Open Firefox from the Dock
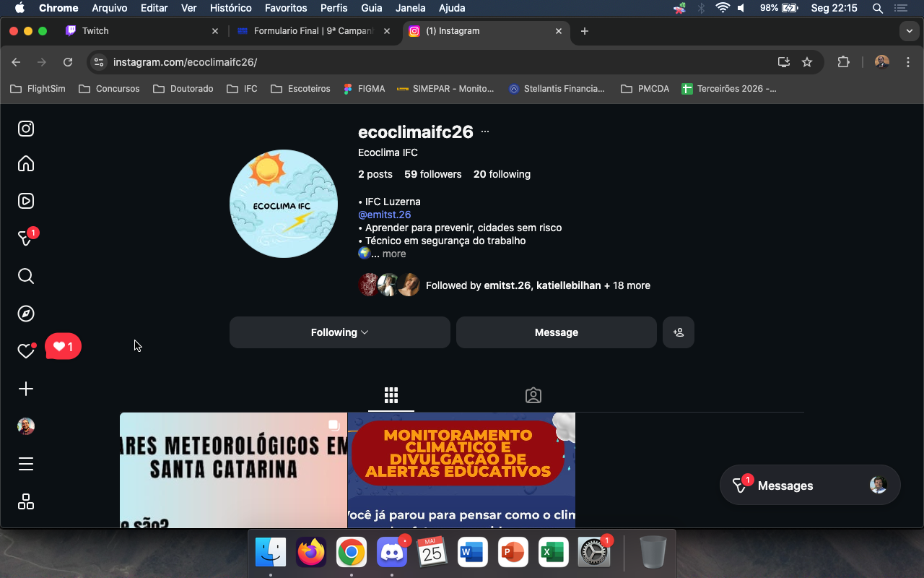The width and height of the screenshot is (924, 578). [312, 553]
